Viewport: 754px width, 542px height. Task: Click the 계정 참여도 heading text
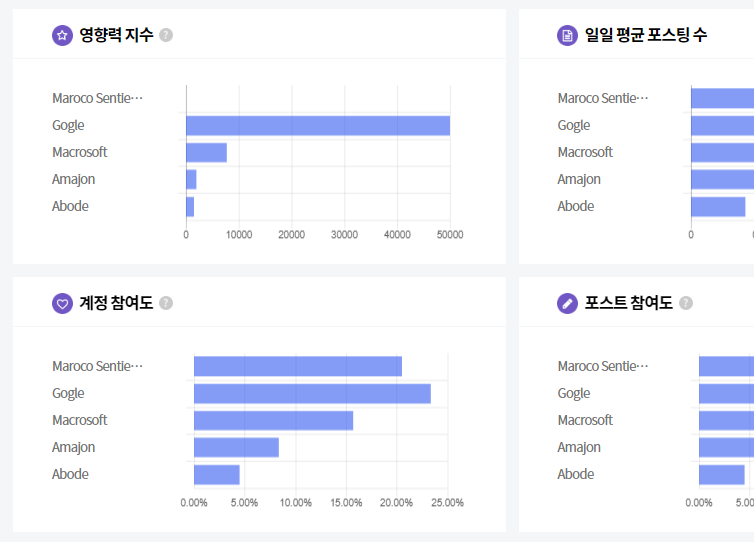116,303
